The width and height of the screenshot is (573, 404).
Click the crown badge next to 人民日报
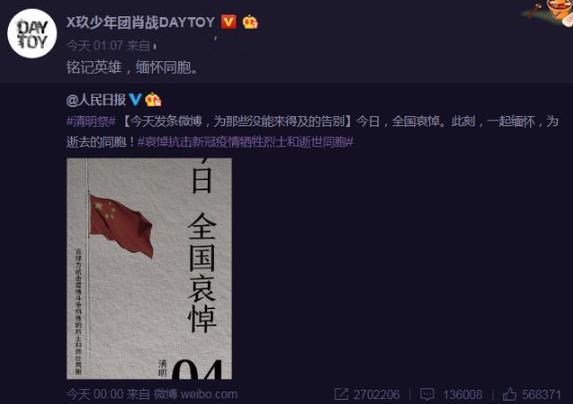click(153, 99)
